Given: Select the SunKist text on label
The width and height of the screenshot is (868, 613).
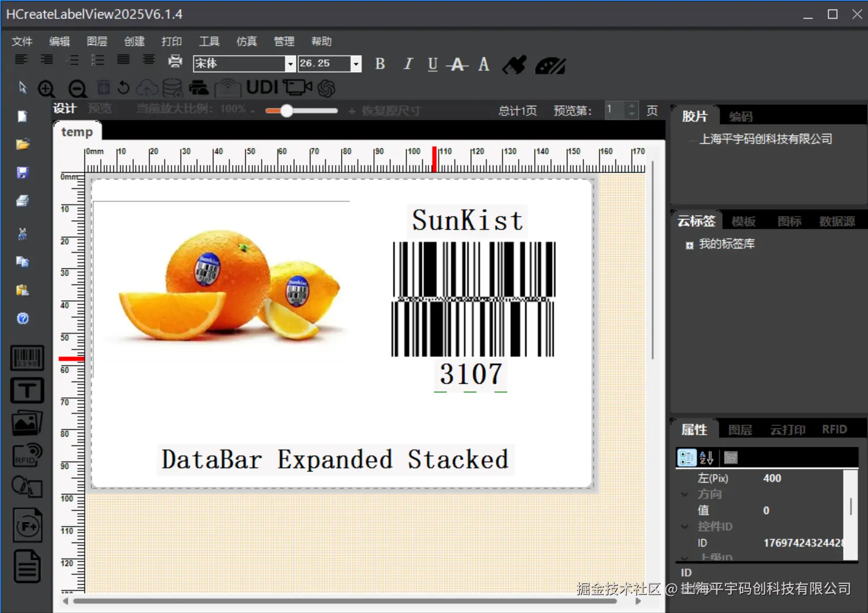Looking at the screenshot, I should 467,221.
